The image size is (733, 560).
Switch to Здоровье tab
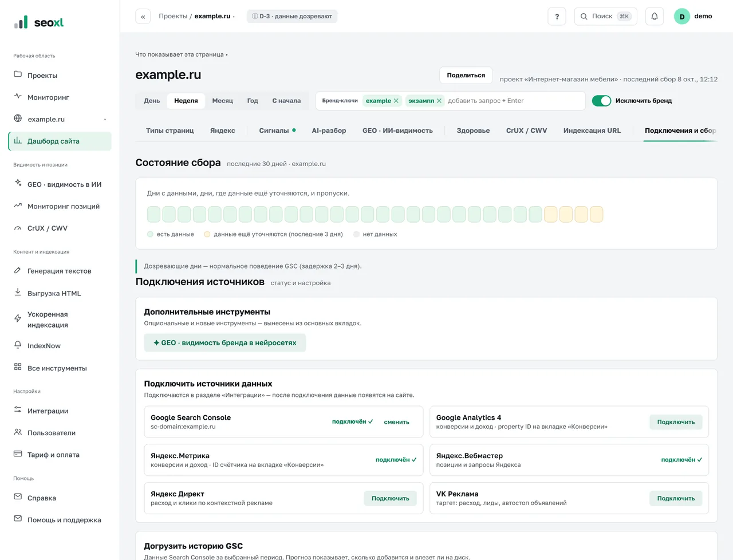[473, 131]
